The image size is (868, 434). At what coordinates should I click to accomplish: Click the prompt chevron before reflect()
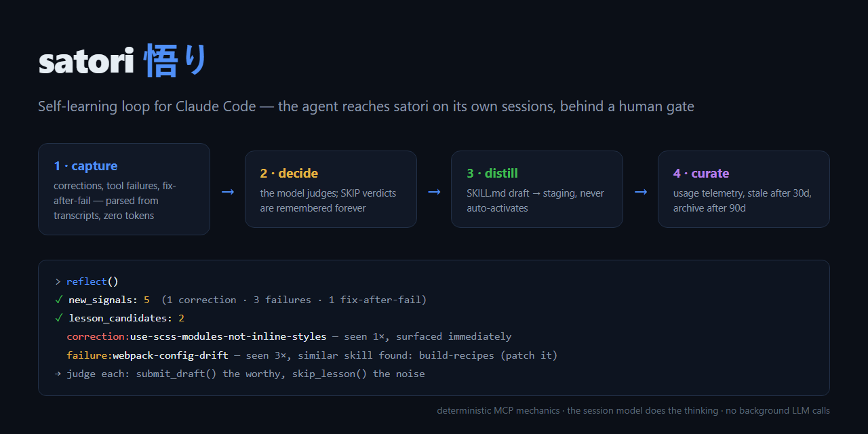pos(58,281)
